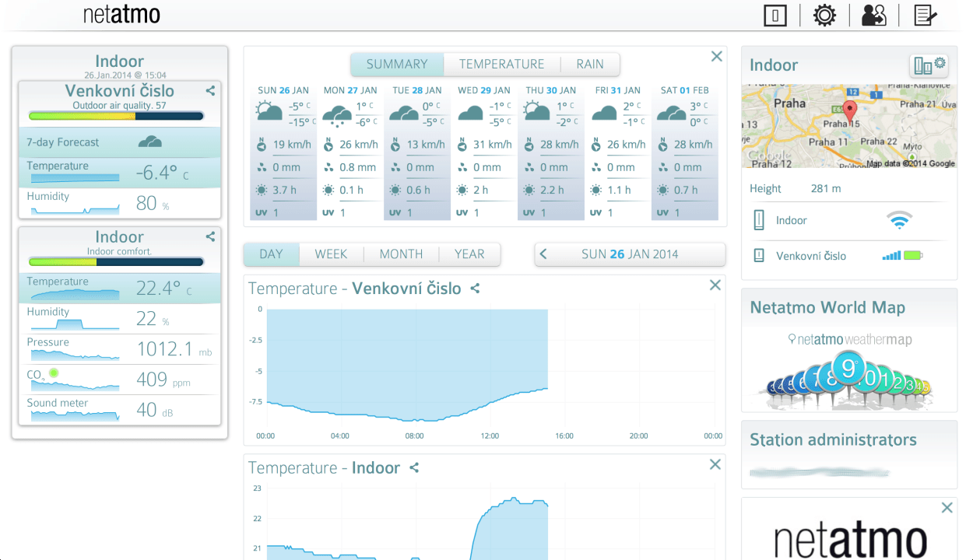Select indoor Humidity 22 % row
The width and height of the screenshot is (973, 560).
(120, 319)
